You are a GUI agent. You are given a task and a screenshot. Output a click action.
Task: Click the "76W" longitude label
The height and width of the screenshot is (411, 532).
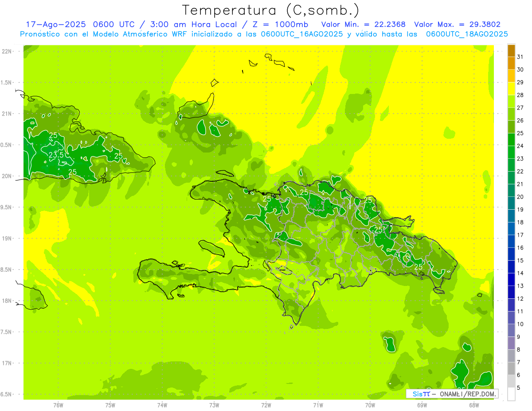[58, 405]
